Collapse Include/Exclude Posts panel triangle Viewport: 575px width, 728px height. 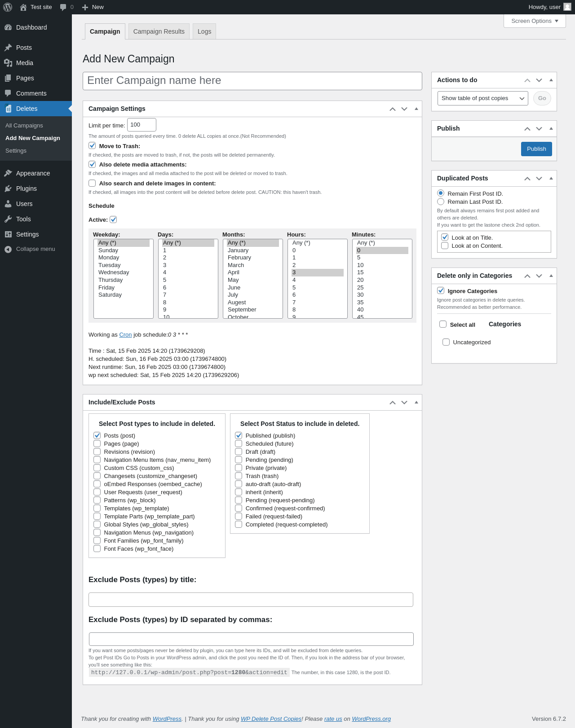(416, 402)
